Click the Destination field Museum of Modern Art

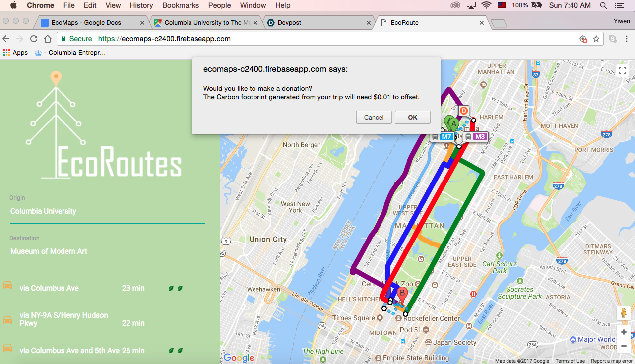pyautogui.click(x=107, y=251)
